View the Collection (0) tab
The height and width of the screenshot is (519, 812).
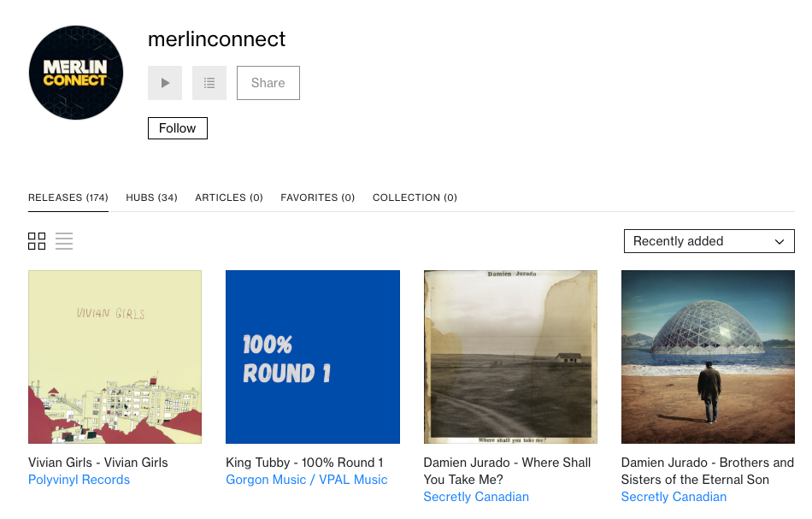point(415,198)
